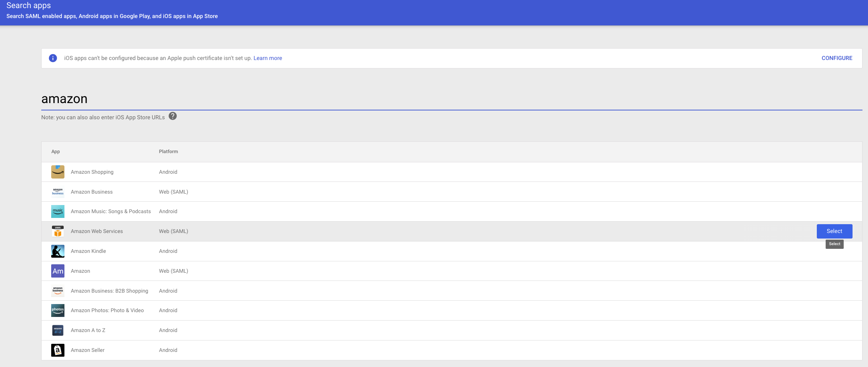Choose the Amazon Business row name

click(x=92, y=192)
